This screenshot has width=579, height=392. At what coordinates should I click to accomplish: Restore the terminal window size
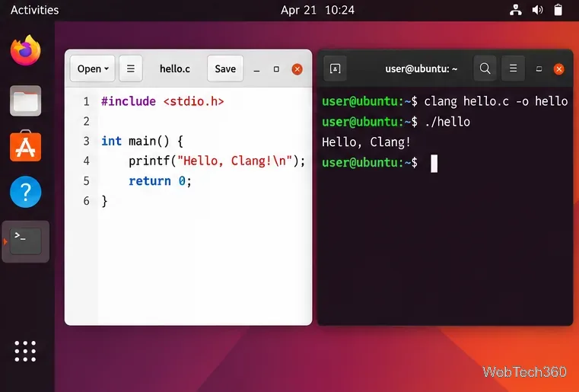coord(539,69)
